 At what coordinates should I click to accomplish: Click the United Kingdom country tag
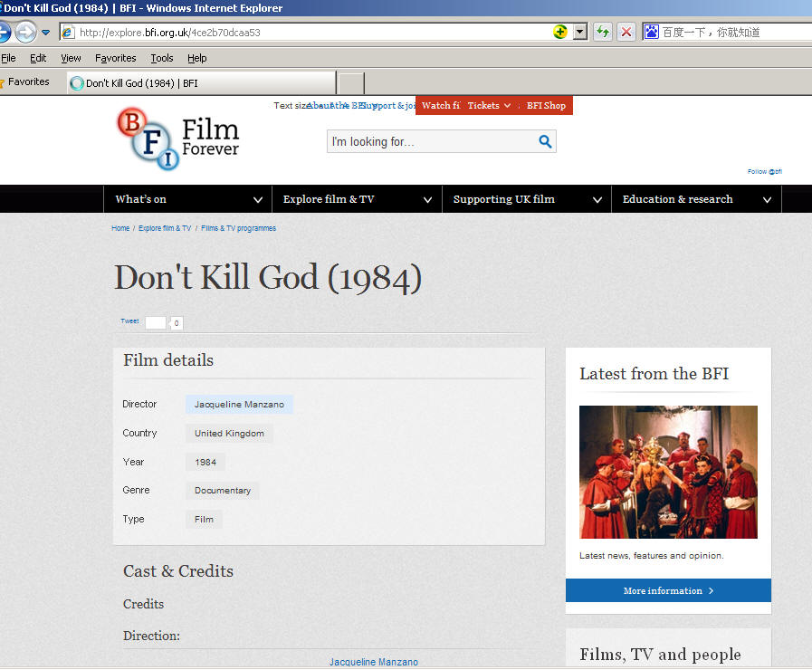click(x=229, y=434)
